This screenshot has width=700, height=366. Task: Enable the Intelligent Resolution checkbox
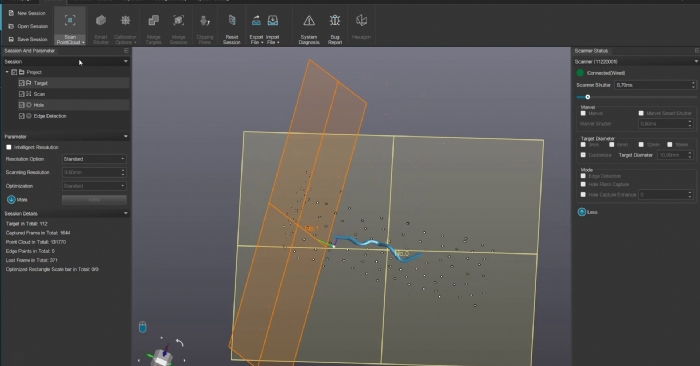coord(8,147)
